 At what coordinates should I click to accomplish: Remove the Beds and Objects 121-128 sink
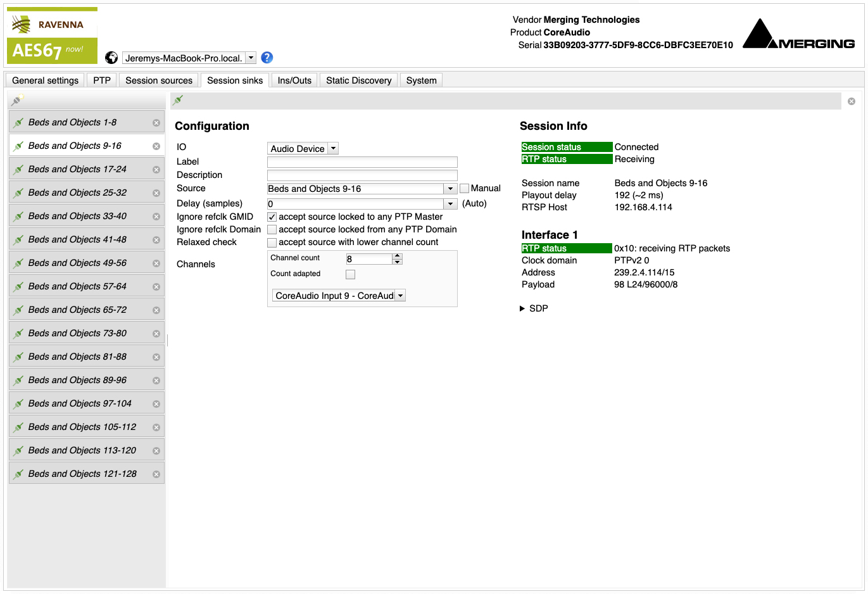pyautogui.click(x=156, y=474)
